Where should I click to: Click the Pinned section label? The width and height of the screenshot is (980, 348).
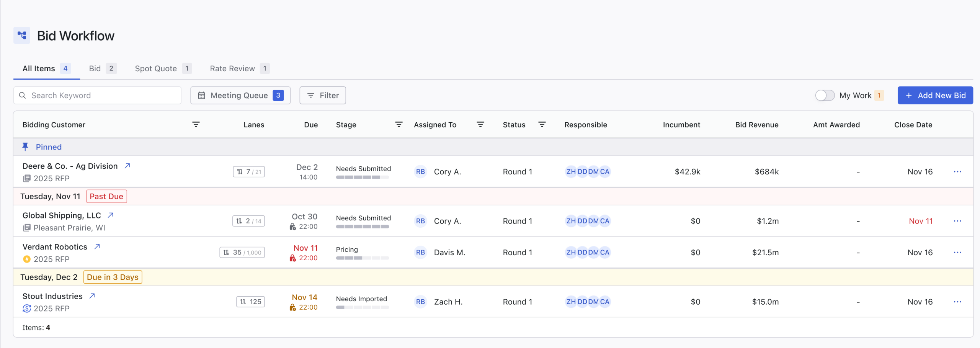coord(49,147)
